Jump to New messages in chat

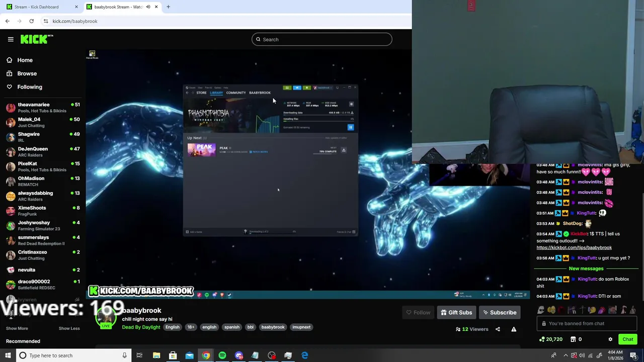pyautogui.click(x=586, y=268)
